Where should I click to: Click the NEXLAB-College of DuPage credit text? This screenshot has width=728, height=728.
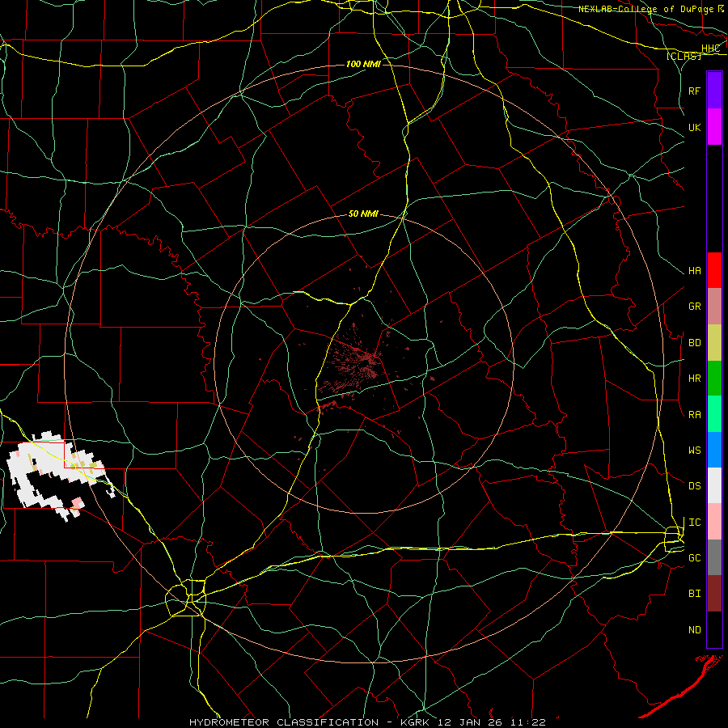645,9
